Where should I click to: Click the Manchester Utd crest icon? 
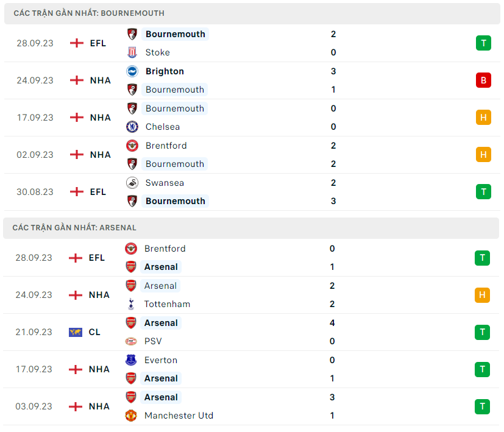(x=131, y=416)
